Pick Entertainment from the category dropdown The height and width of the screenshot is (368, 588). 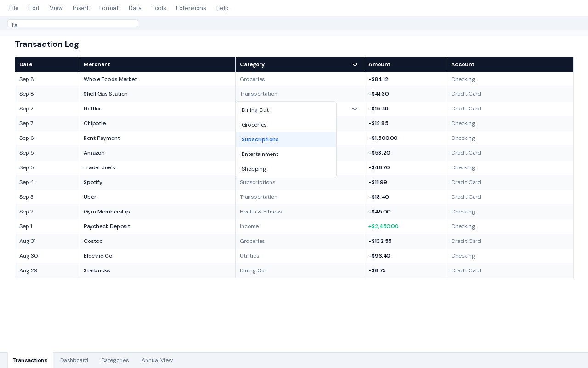coord(286,154)
